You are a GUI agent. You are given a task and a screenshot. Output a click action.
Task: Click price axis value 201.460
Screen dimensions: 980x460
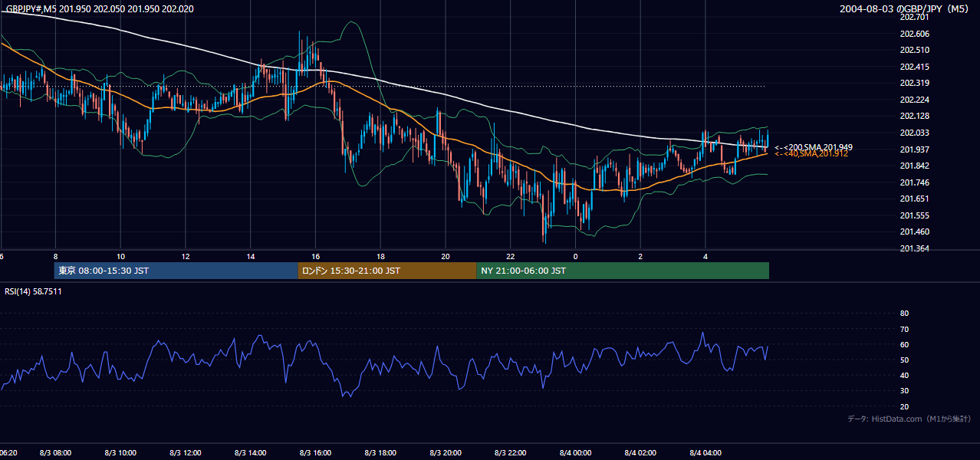[914, 232]
